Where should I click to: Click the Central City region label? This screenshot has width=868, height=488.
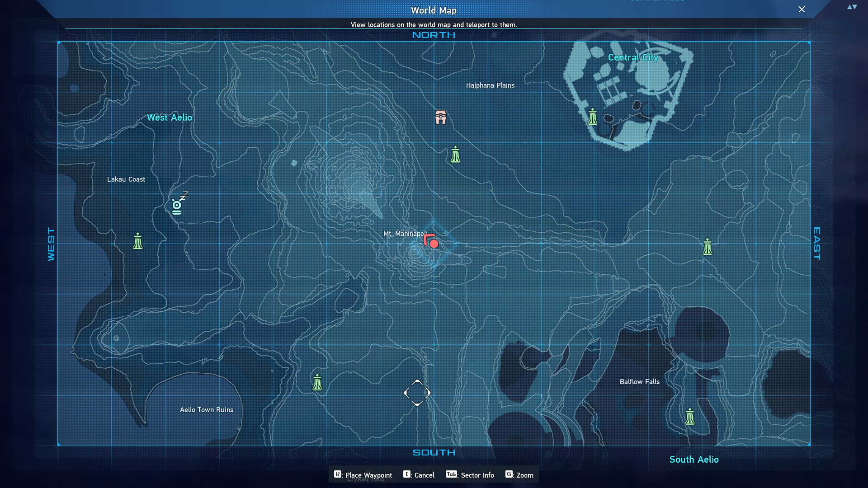632,57
